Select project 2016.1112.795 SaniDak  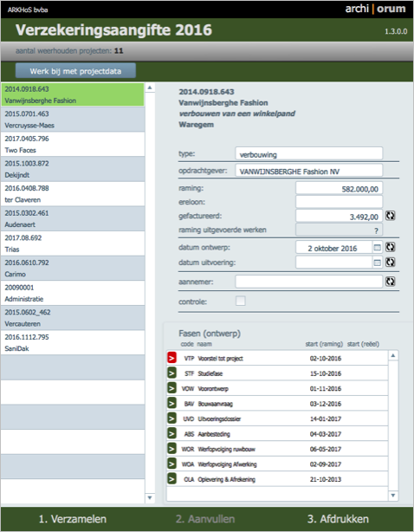click(73, 342)
